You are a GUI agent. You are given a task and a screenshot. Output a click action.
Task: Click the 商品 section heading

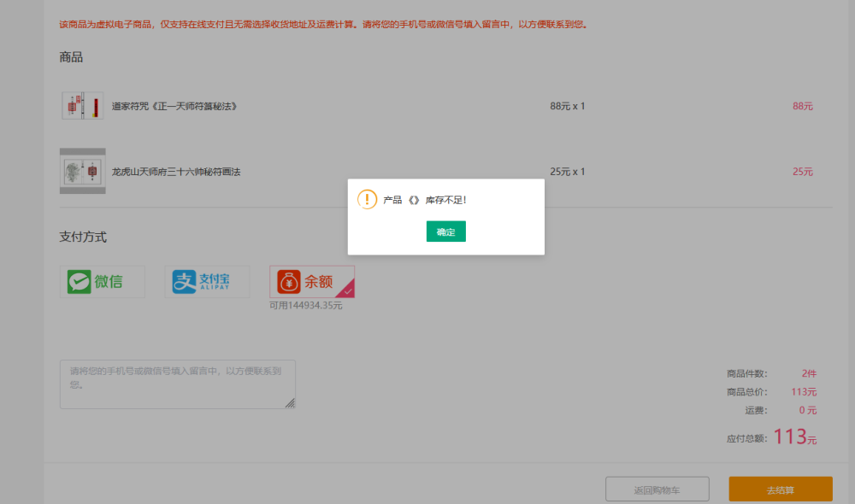tap(71, 57)
